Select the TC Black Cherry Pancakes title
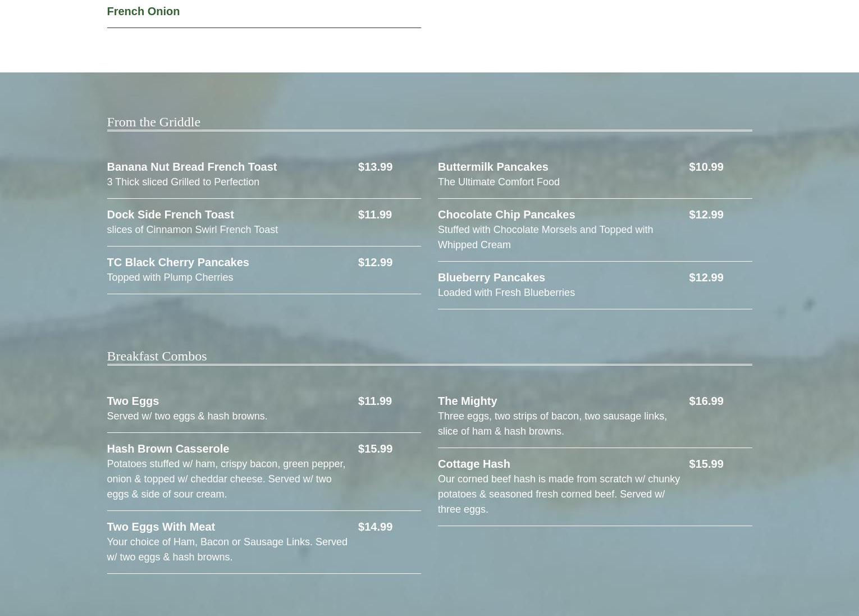The height and width of the screenshot is (616, 859). tap(177, 262)
